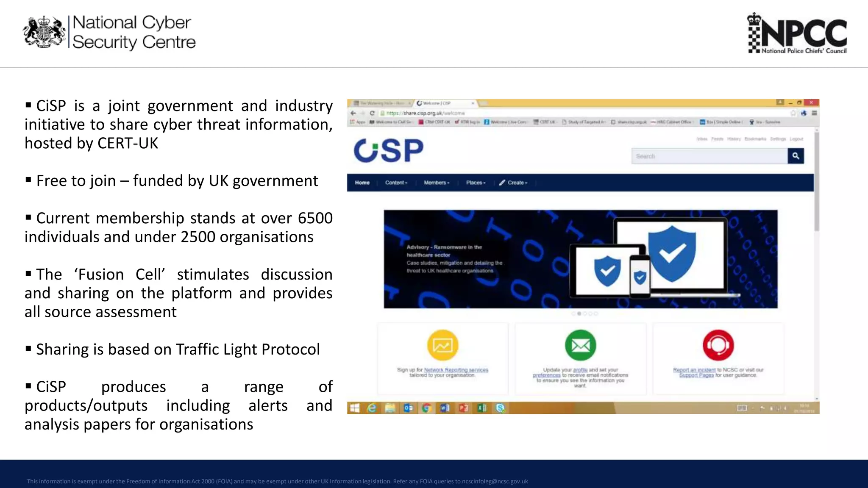
Task: Click the green envelope email icon
Action: [x=580, y=345]
